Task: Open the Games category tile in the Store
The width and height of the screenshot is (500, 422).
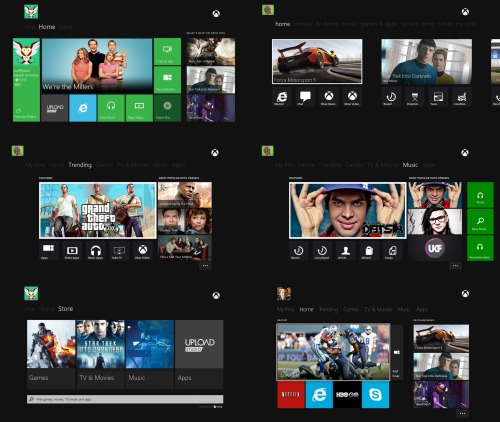Action: (51, 354)
